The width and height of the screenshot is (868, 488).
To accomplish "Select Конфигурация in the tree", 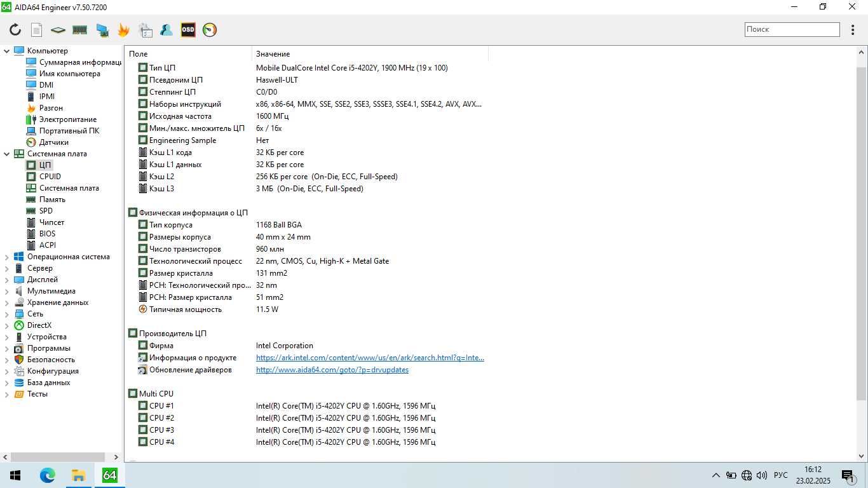I will tap(46, 371).
